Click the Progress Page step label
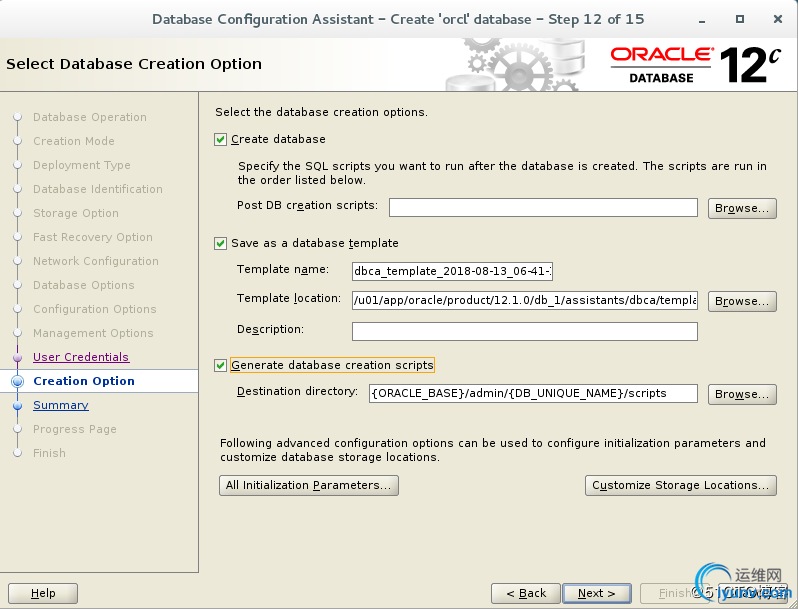Viewport: 798px width, 609px height. 75,429
